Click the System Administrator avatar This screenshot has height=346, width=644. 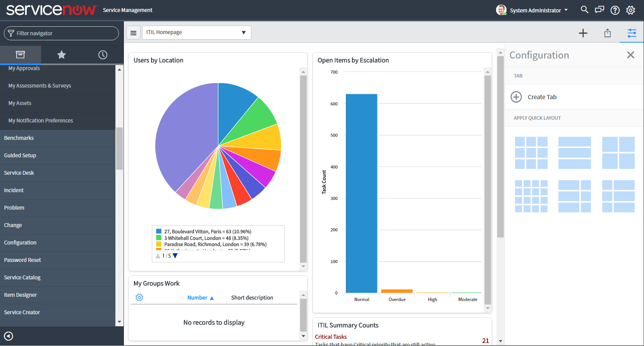pos(501,10)
